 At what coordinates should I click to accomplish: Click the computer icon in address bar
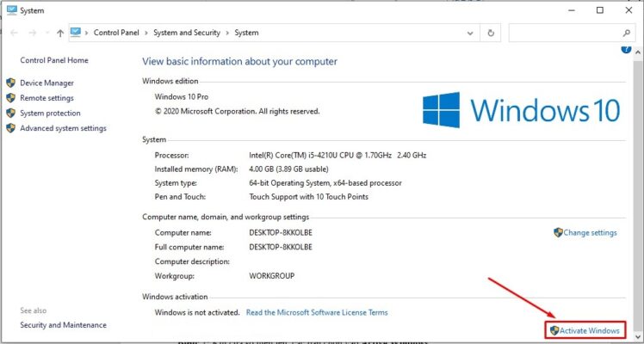(x=76, y=32)
